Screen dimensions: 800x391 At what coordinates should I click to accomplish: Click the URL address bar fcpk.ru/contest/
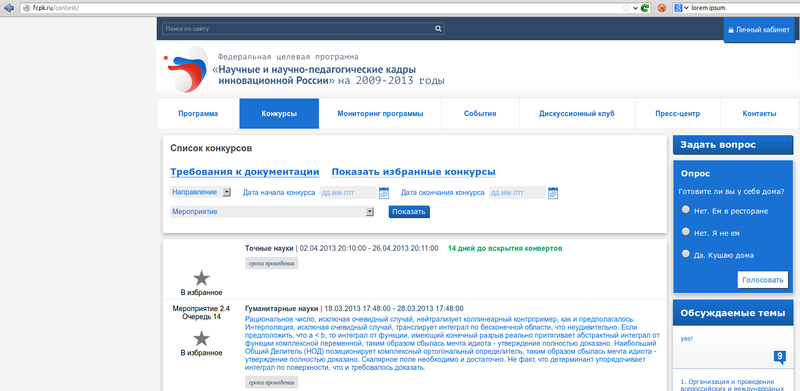pyautogui.click(x=321, y=8)
